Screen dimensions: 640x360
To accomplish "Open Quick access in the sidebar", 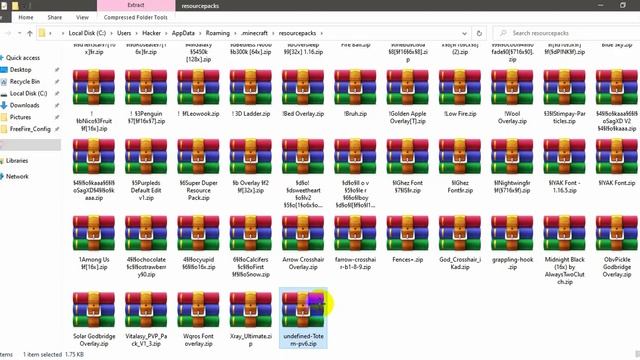I will point(23,58).
